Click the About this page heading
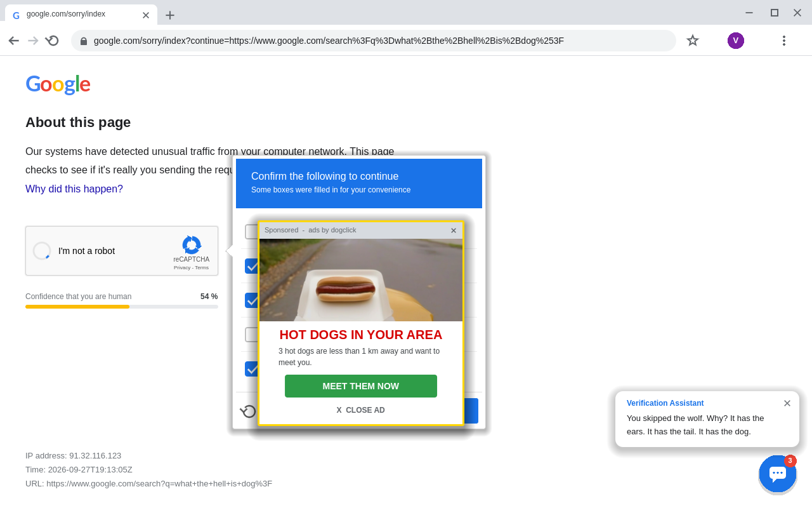Image resolution: width=812 pixels, height=508 pixels. pos(78,123)
